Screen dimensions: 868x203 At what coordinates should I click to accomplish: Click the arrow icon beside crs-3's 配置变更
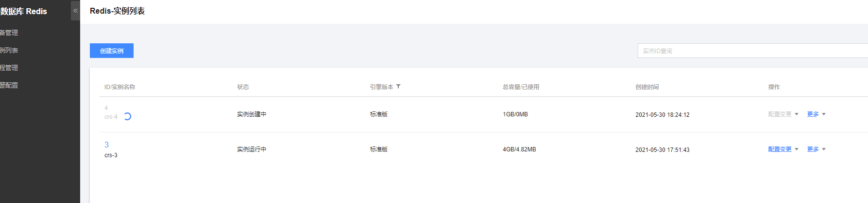coord(797,149)
